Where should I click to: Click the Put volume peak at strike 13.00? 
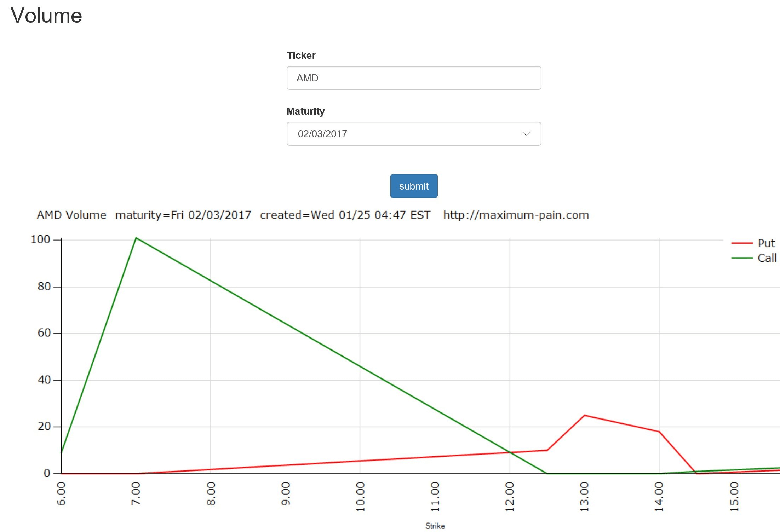click(x=584, y=415)
